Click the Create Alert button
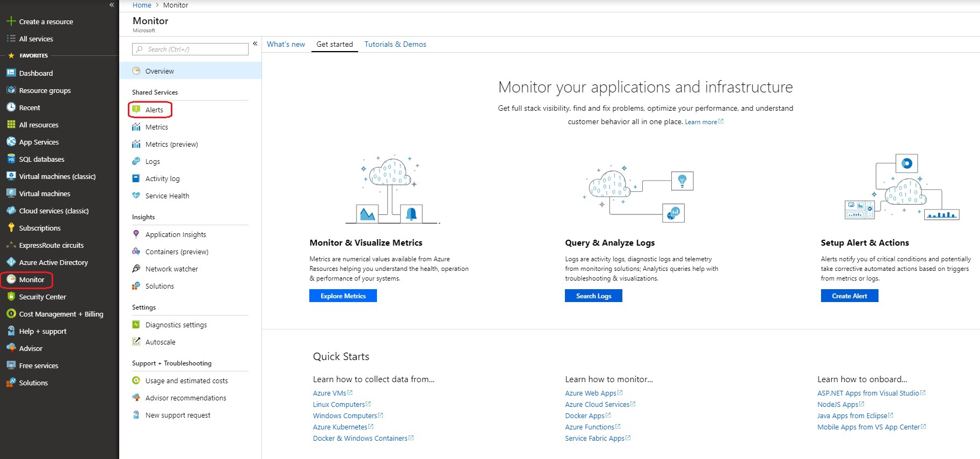Image resolution: width=980 pixels, height=459 pixels. pyautogui.click(x=850, y=296)
